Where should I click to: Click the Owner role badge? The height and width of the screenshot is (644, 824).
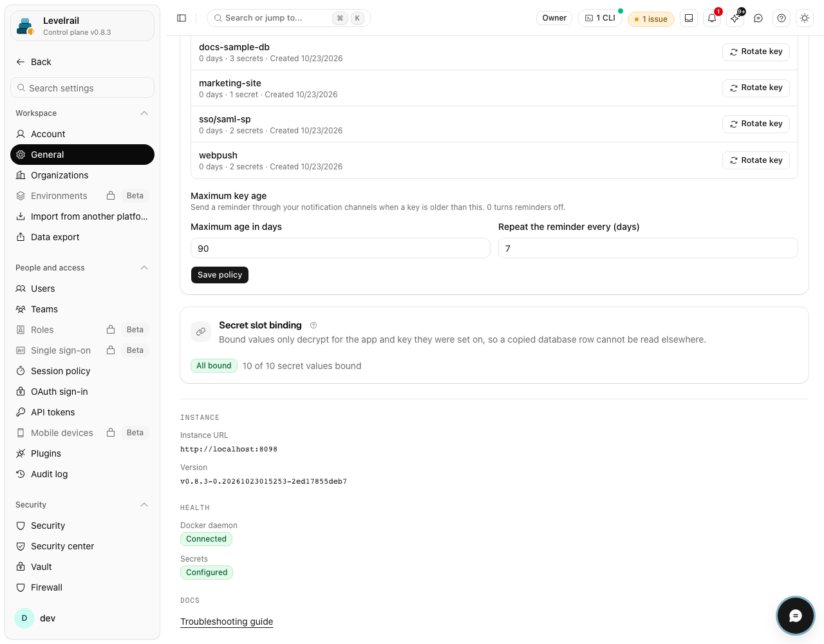554,18
